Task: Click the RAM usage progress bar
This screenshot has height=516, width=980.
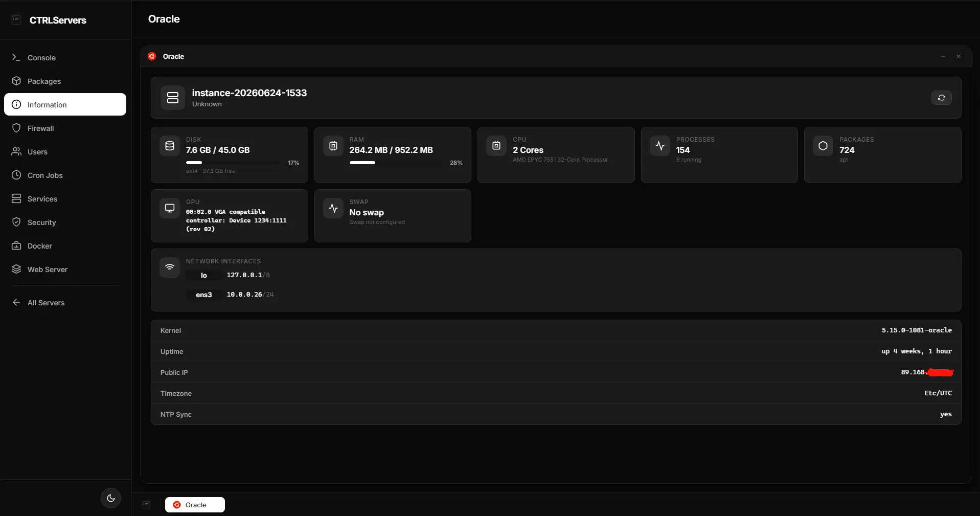Action: tap(396, 163)
